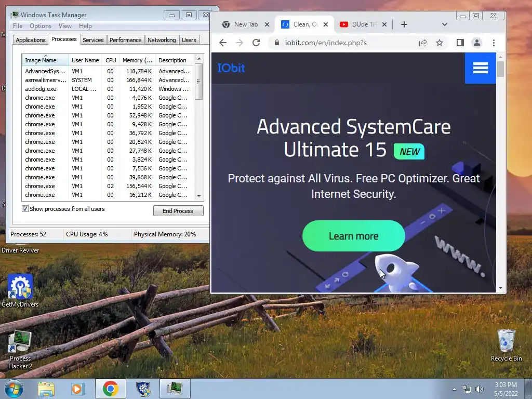Bookmark this page with star icon
532x399 pixels.
tap(440, 43)
